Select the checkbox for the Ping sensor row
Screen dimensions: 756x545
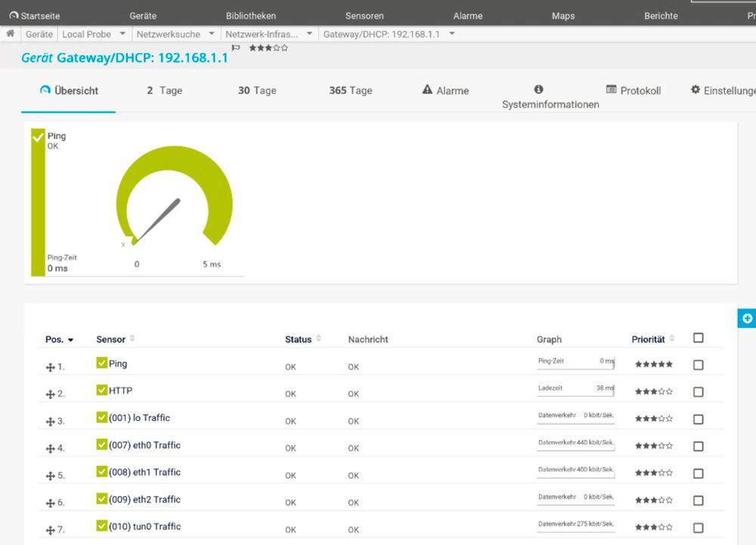[x=698, y=364]
